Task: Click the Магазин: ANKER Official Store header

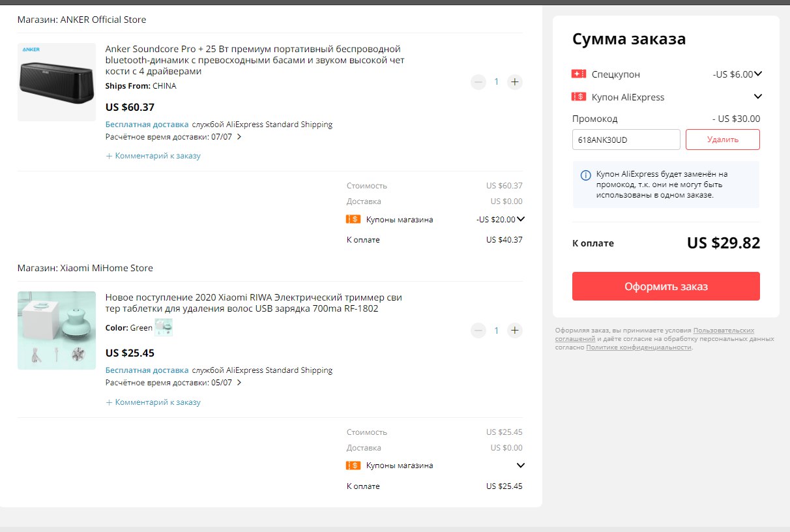Action: coord(82,20)
